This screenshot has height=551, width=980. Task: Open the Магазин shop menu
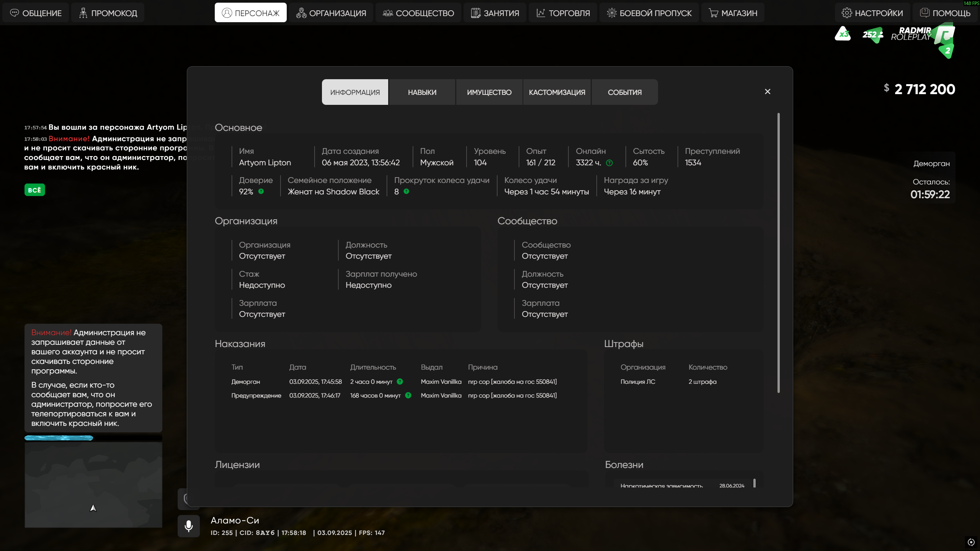pyautogui.click(x=733, y=13)
